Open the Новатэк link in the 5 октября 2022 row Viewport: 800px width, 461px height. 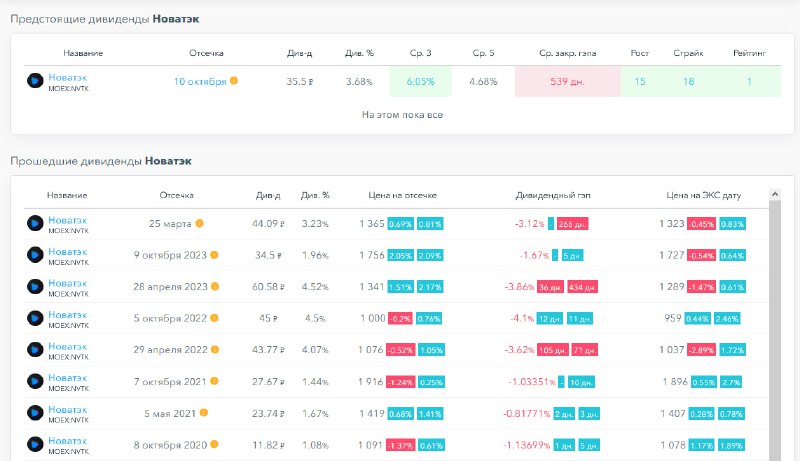(67, 315)
